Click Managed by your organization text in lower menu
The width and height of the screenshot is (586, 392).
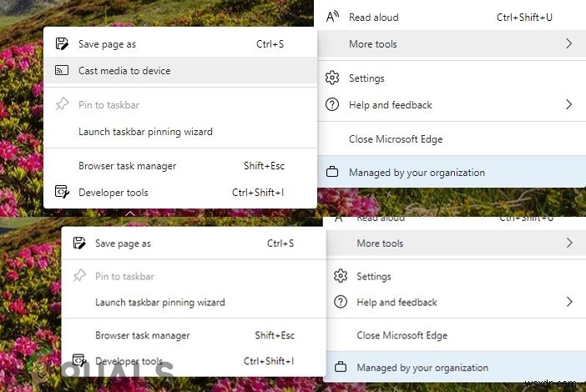pyautogui.click(x=422, y=368)
